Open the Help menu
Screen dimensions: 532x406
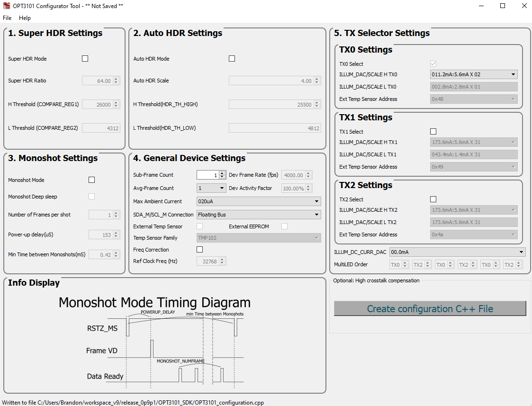pos(25,18)
